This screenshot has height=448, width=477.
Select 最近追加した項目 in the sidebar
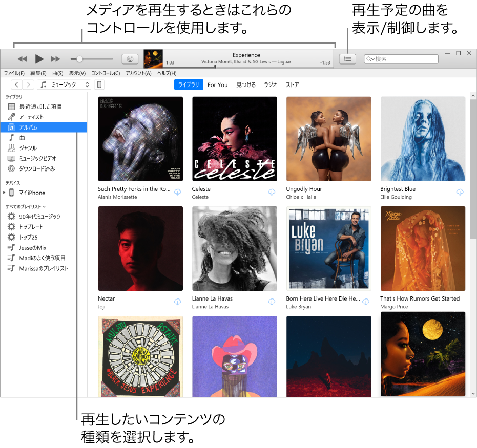click(44, 106)
